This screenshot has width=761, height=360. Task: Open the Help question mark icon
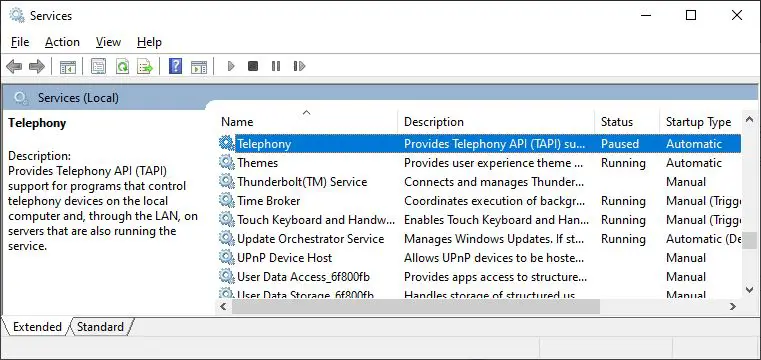[x=175, y=66]
